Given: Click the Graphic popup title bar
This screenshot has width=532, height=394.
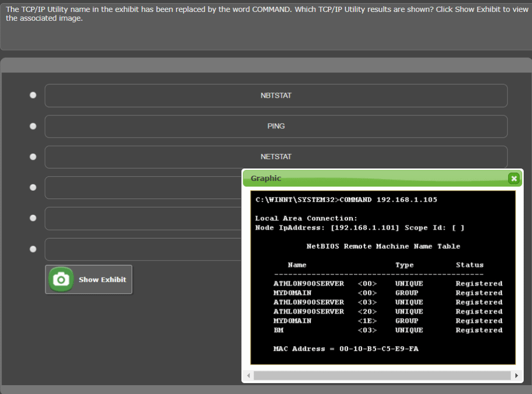Looking at the screenshot, I should [382, 178].
